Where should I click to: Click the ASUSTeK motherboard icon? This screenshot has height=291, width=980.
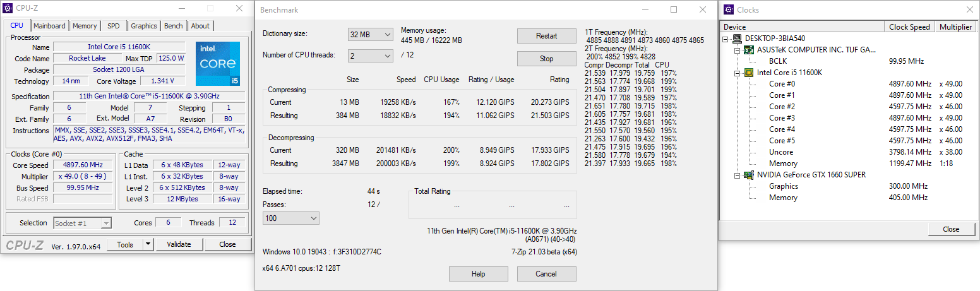click(750, 50)
